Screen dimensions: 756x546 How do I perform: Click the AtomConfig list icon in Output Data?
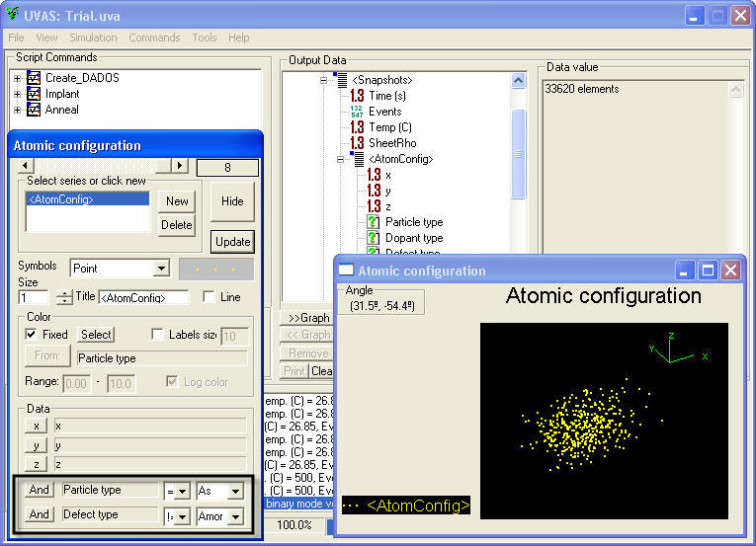coord(358,159)
